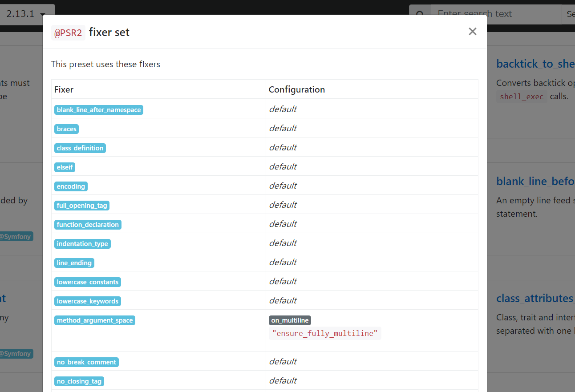This screenshot has width=575, height=392.
Task: Click the on_multiline option badge
Action: [290, 320]
